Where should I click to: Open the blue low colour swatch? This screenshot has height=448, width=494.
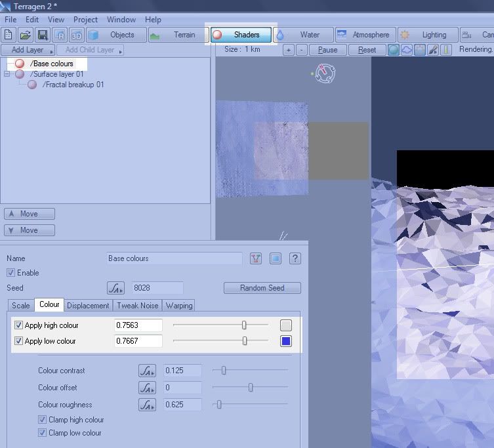point(285,341)
